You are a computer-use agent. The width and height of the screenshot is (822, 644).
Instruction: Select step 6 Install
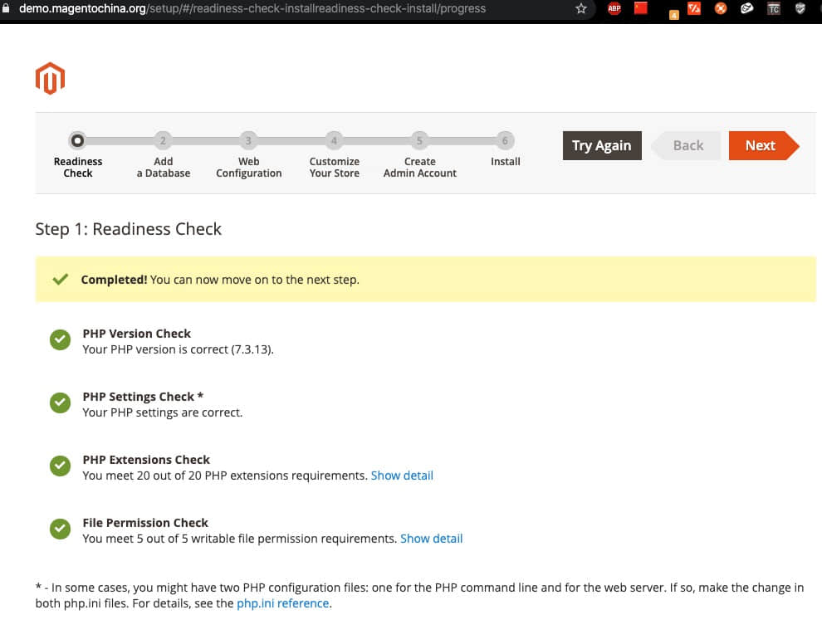click(x=505, y=140)
